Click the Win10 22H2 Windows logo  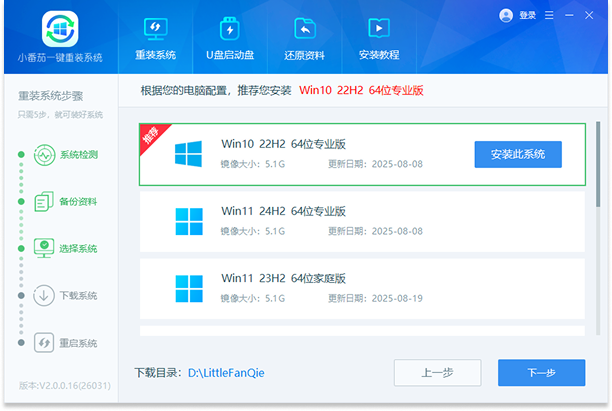pyautogui.click(x=187, y=153)
